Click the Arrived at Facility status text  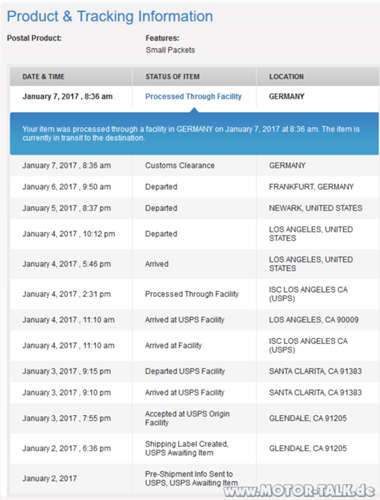click(173, 345)
